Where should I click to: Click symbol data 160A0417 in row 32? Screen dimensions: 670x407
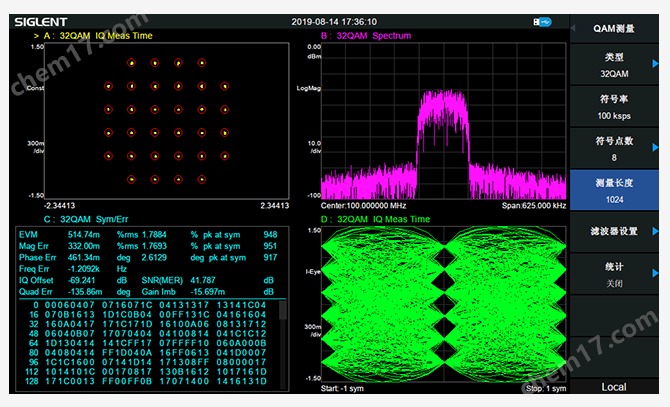point(70,324)
